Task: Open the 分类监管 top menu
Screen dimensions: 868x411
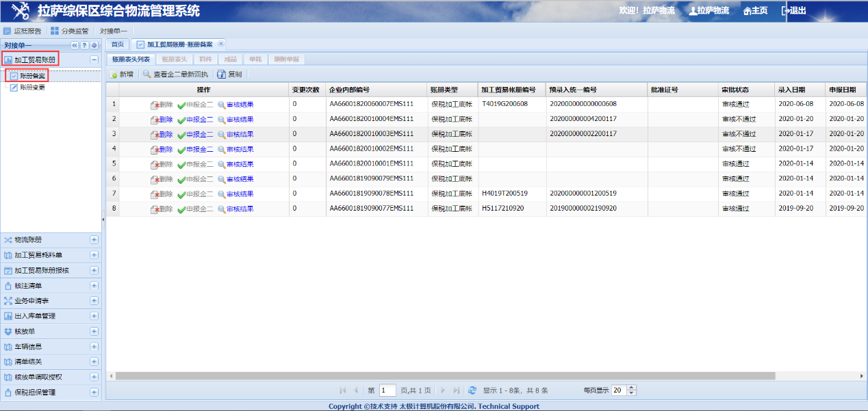Action: point(69,31)
